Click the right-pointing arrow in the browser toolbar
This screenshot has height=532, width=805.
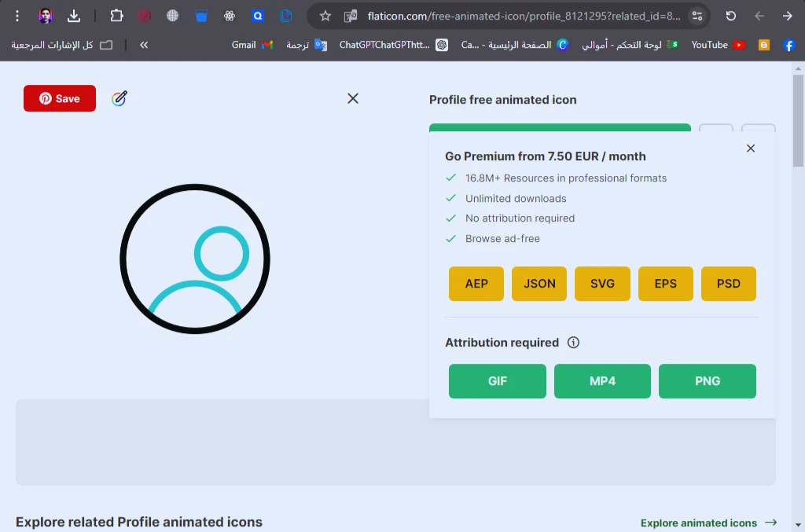(788, 16)
